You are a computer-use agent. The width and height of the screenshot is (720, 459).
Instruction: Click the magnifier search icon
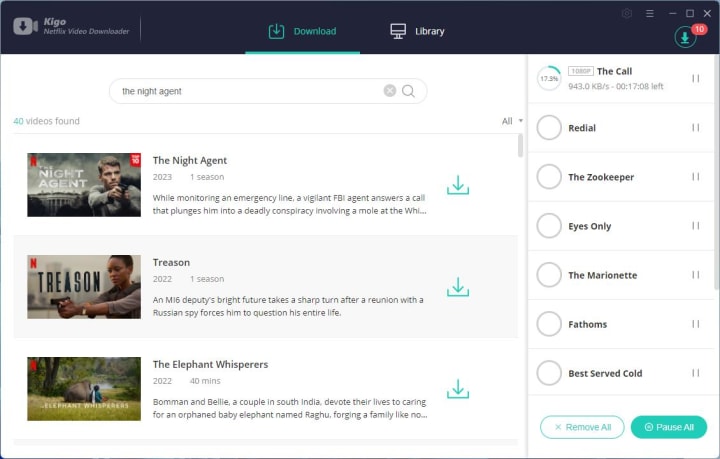[408, 91]
